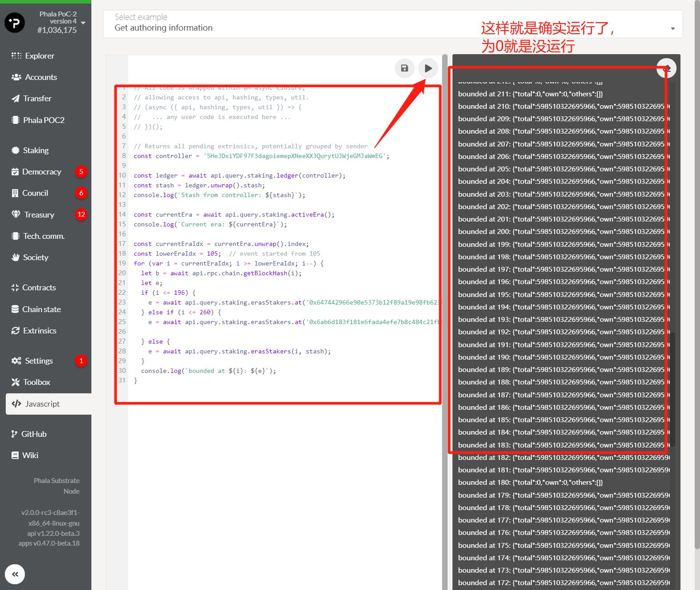Open the Toolbox page

(x=36, y=382)
